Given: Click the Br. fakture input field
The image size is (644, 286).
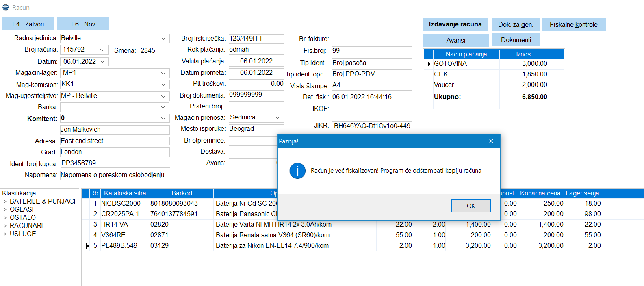Looking at the screenshot, I should coord(372,39).
